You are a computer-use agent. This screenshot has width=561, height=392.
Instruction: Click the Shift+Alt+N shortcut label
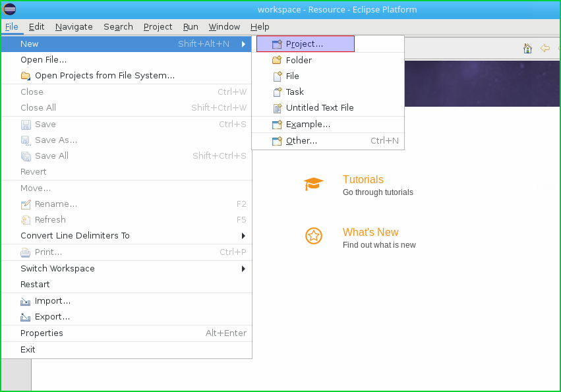(x=204, y=44)
